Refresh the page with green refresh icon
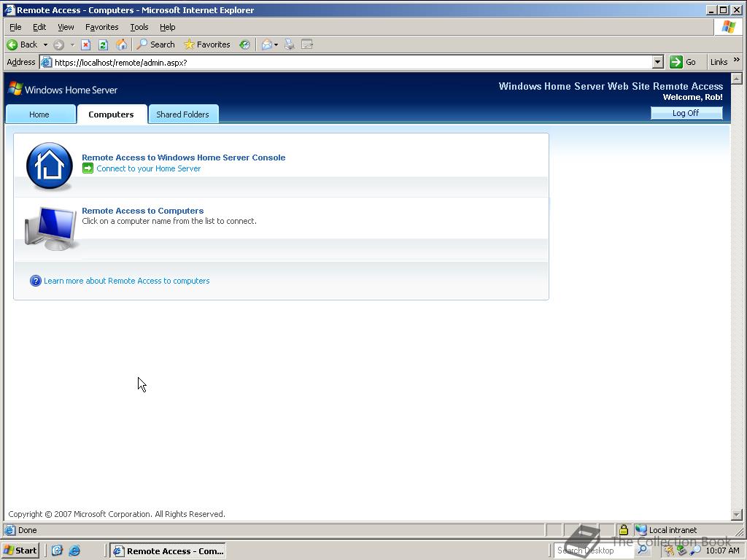The width and height of the screenshot is (747, 560). [x=103, y=44]
